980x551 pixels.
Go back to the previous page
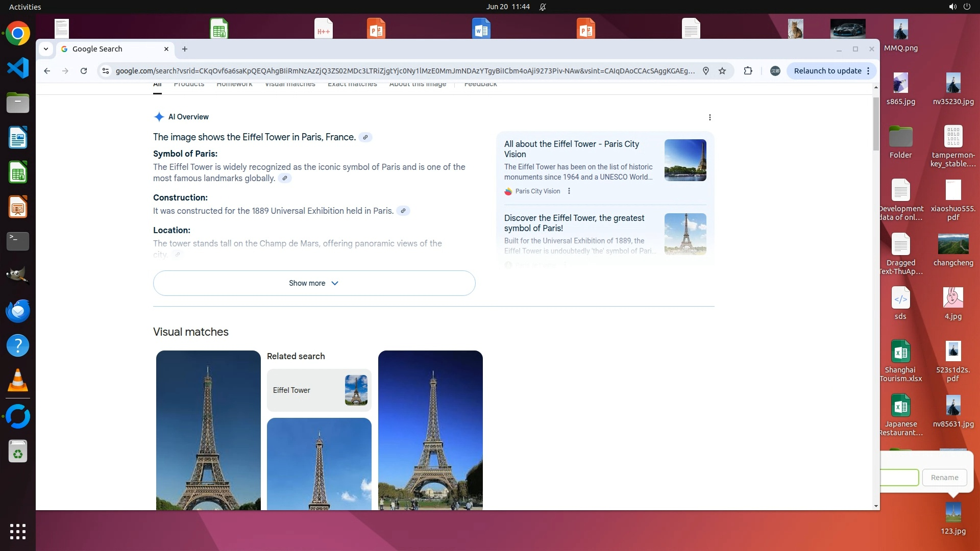[x=47, y=71]
